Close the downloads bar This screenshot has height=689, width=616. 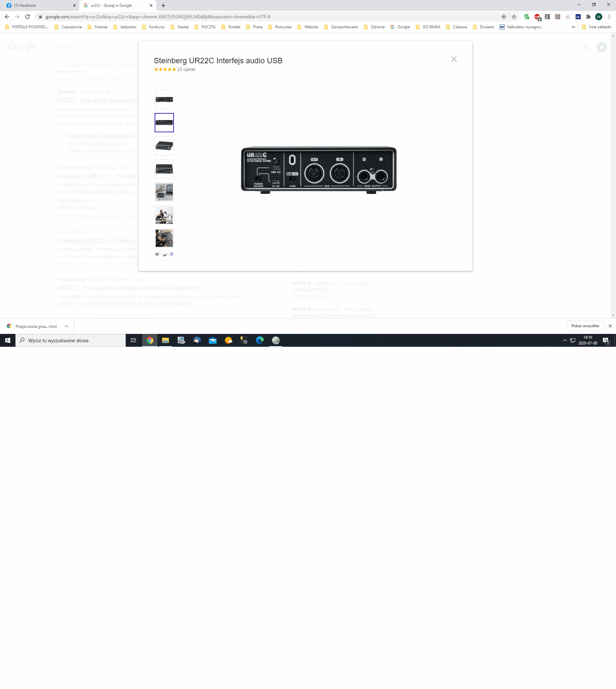610,326
